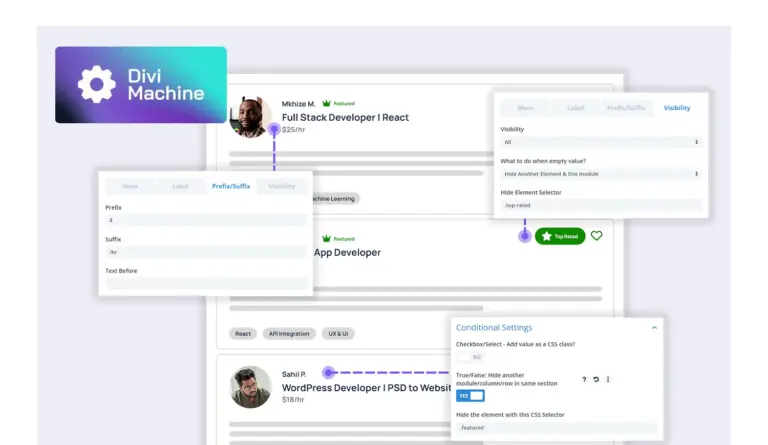Screen dimensions: 768x445
Task: Click the purple dot marker beside Top Rated
Action: click(525, 236)
